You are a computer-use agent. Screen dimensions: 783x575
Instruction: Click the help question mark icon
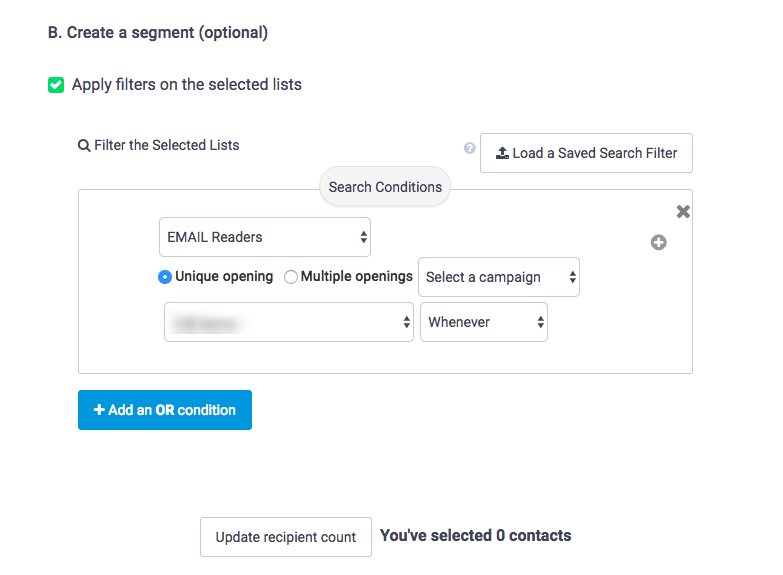tap(469, 148)
